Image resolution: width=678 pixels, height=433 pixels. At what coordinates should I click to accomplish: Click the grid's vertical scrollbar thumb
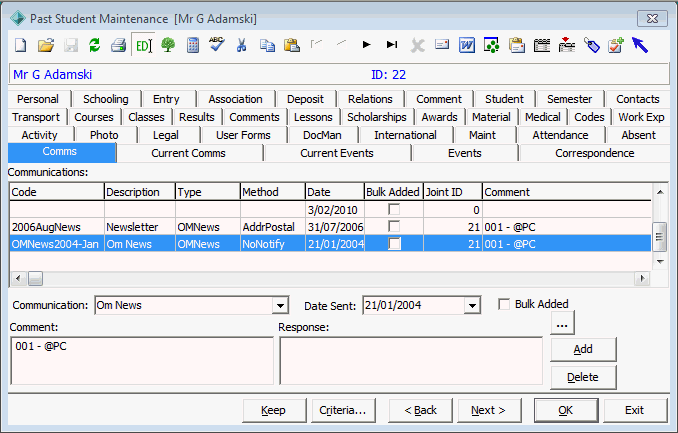tap(659, 237)
